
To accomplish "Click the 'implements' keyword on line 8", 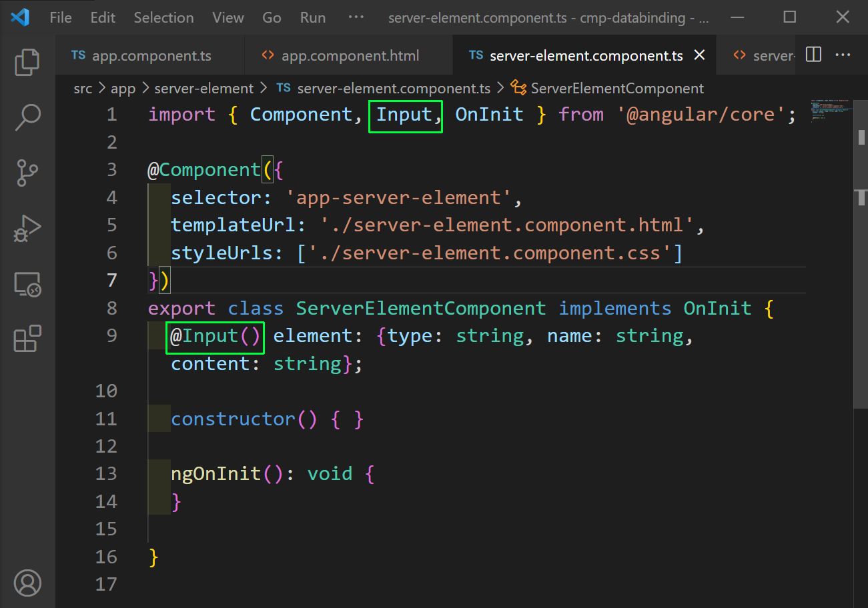I will (x=614, y=309).
